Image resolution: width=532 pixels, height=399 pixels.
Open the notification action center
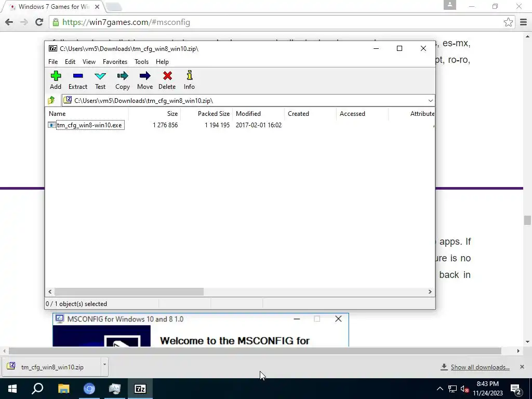pyautogui.click(x=516, y=389)
